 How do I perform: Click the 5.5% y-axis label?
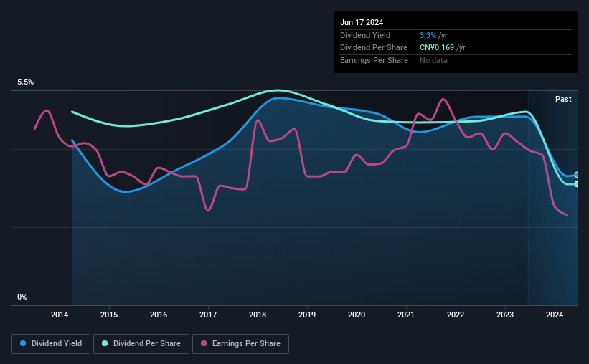point(25,82)
